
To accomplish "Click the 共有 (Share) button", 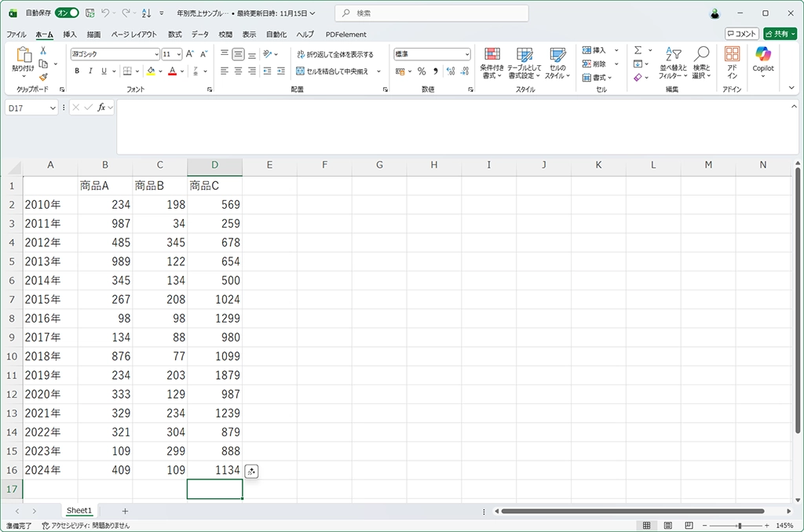I will pos(780,34).
